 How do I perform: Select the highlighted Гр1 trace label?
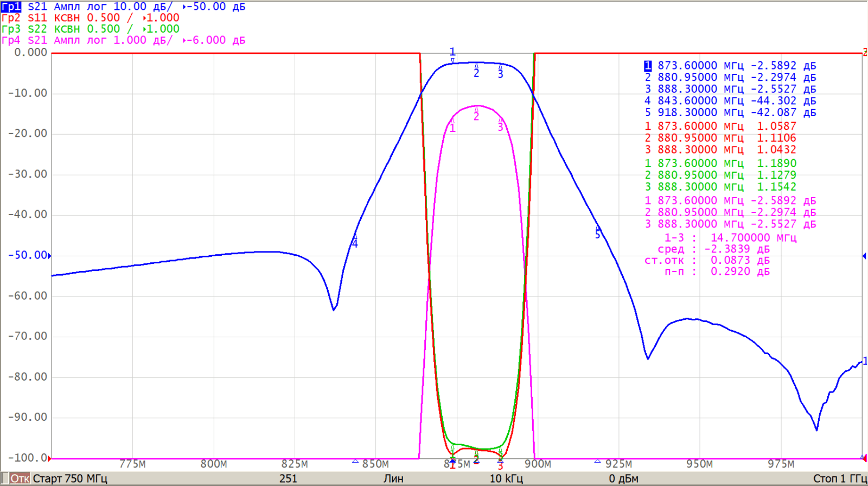[11, 7]
